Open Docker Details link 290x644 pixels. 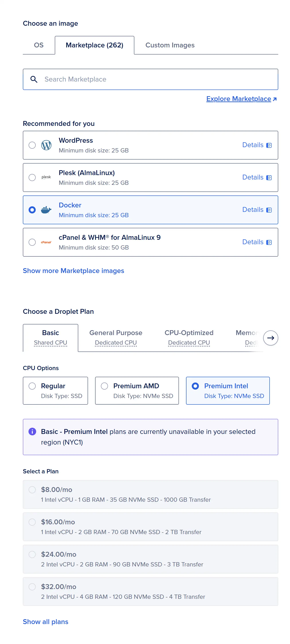click(x=257, y=210)
